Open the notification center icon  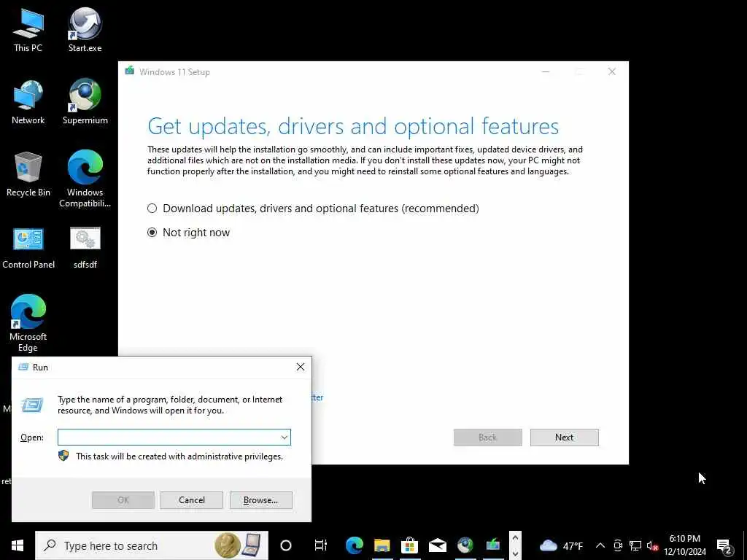(x=724, y=545)
